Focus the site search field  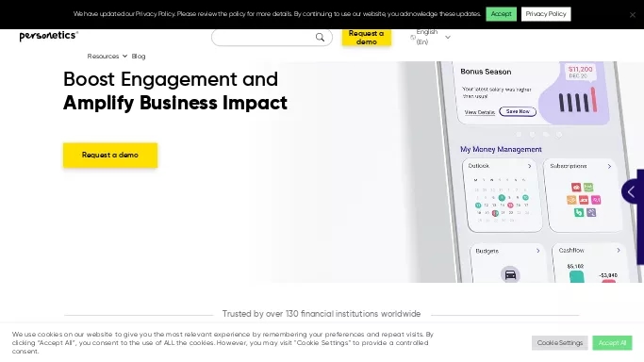coord(272,38)
